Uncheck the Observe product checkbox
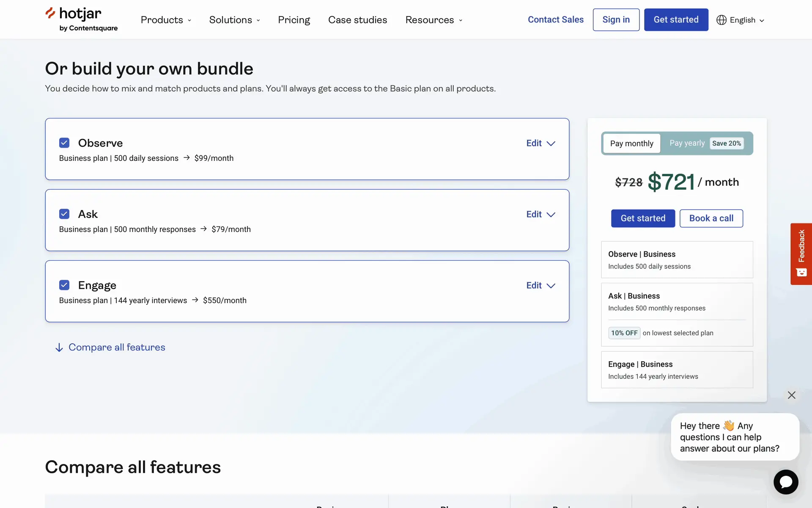This screenshot has width=812, height=508. click(x=64, y=143)
